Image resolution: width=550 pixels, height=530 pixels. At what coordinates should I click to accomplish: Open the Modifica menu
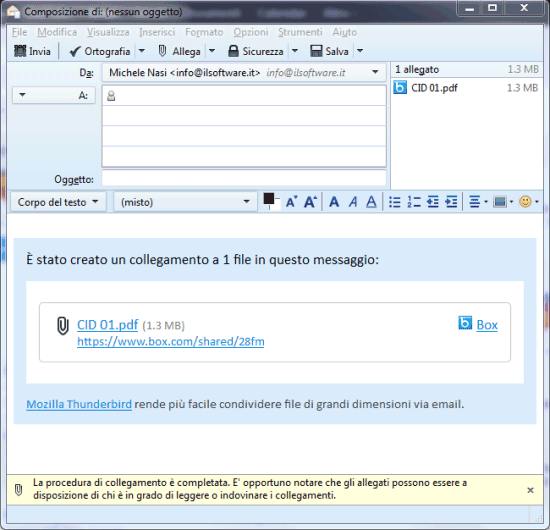[57, 32]
